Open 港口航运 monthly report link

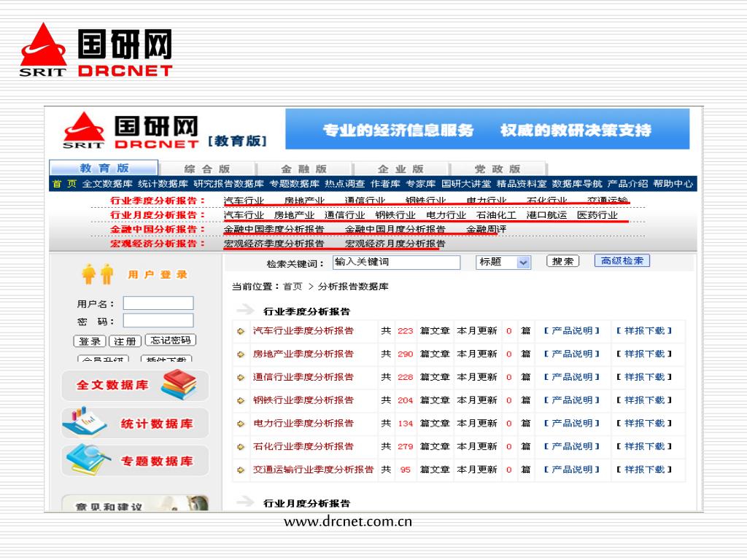click(x=546, y=215)
